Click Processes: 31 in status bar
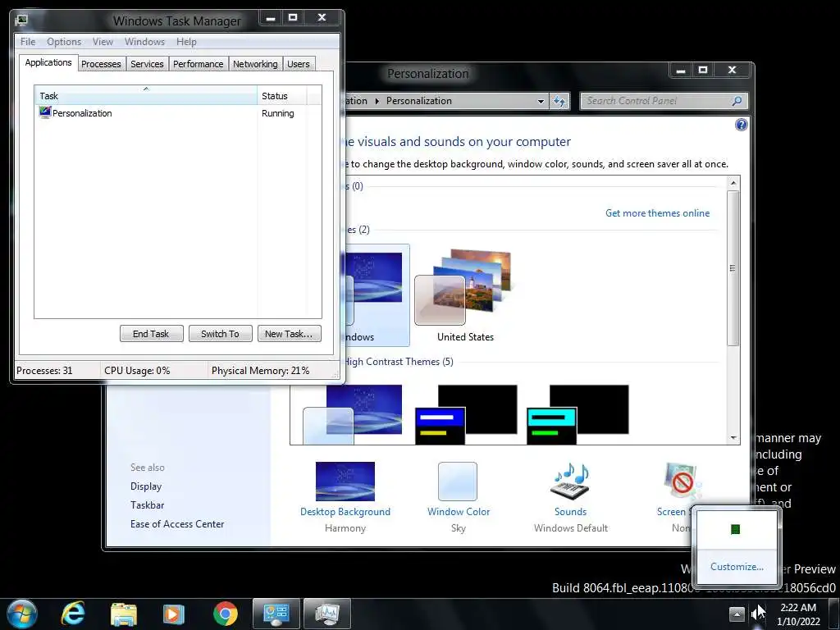Viewport: 840px width, 630px height. pos(44,371)
